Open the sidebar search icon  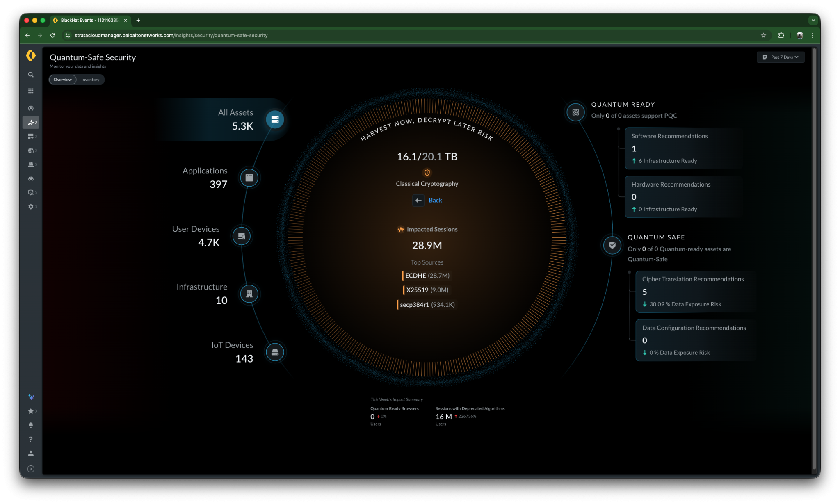tap(31, 75)
